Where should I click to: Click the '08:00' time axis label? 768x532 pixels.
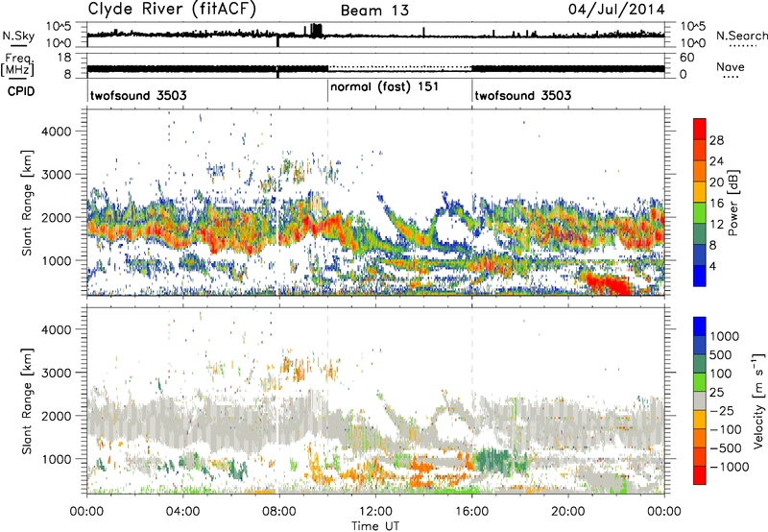click(x=278, y=512)
